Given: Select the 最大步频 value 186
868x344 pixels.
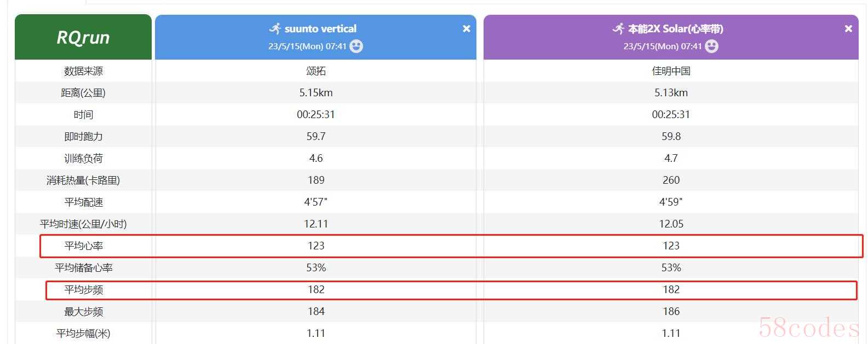Looking at the screenshot, I should click(671, 312).
